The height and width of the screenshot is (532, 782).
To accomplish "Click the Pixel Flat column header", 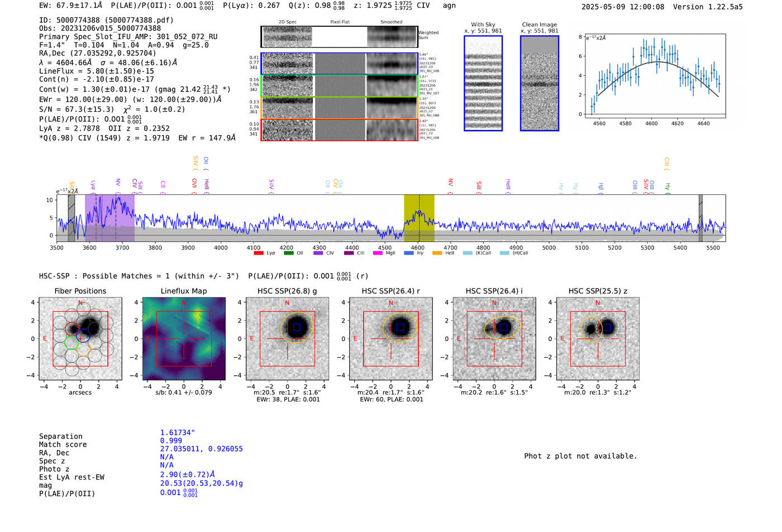I will click(340, 22).
